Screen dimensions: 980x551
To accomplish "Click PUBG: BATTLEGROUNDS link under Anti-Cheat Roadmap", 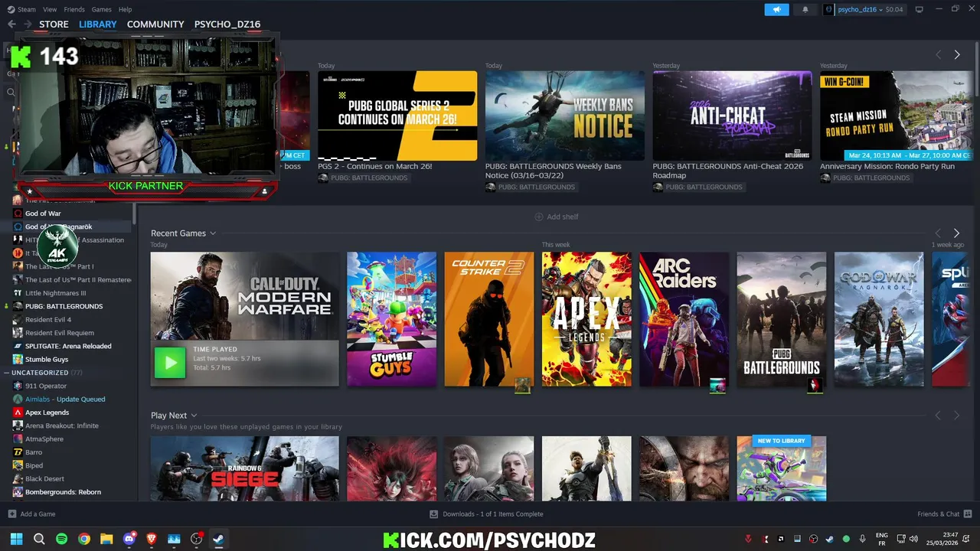I will click(704, 187).
